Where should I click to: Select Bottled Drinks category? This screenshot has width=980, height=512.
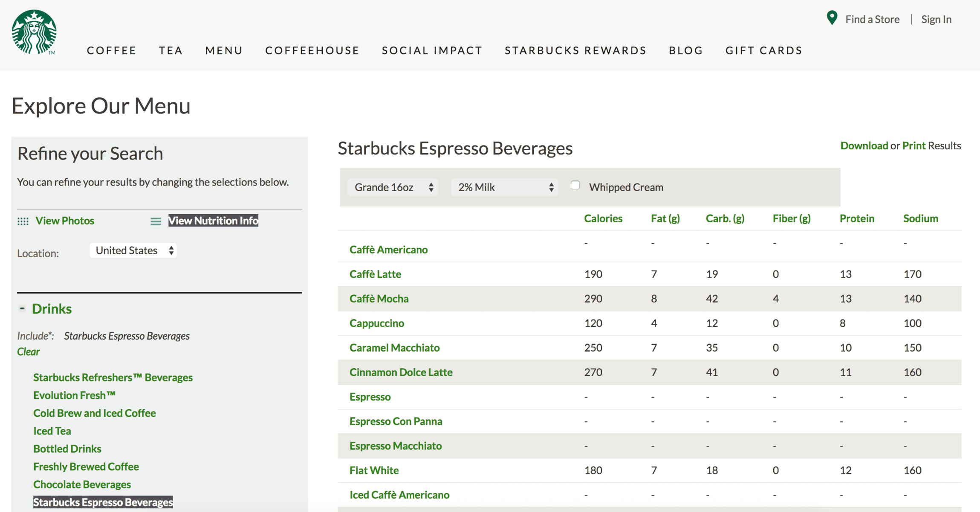67,449
